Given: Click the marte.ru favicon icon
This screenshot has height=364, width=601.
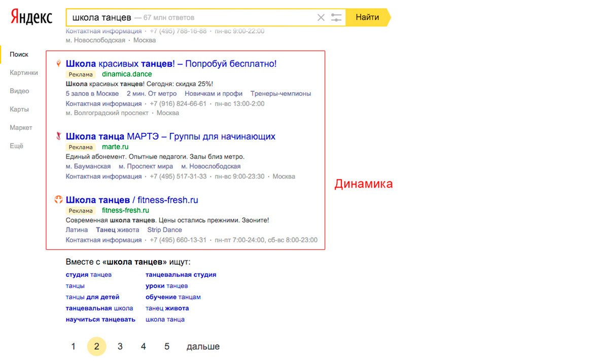Looking at the screenshot, I should click(x=59, y=136).
